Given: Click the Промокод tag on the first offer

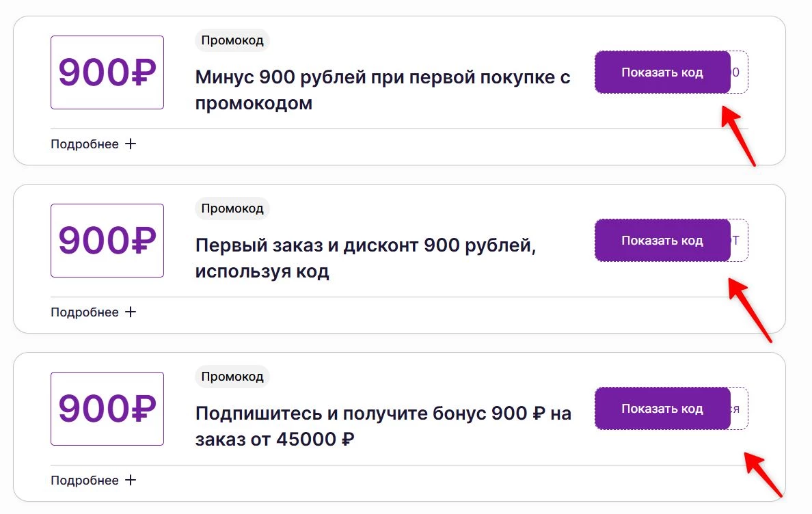Looking at the screenshot, I should pos(232,40).
